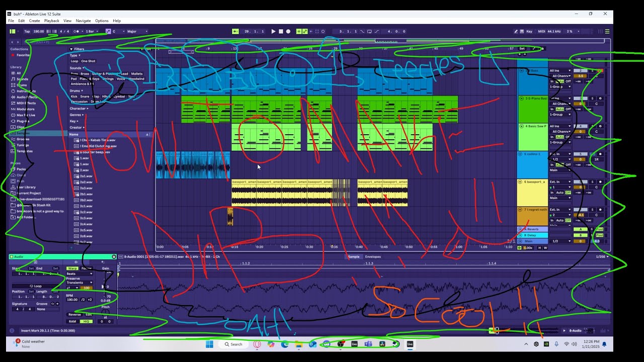
Task: Open the Playback menu
Action: tap(52, 21)
